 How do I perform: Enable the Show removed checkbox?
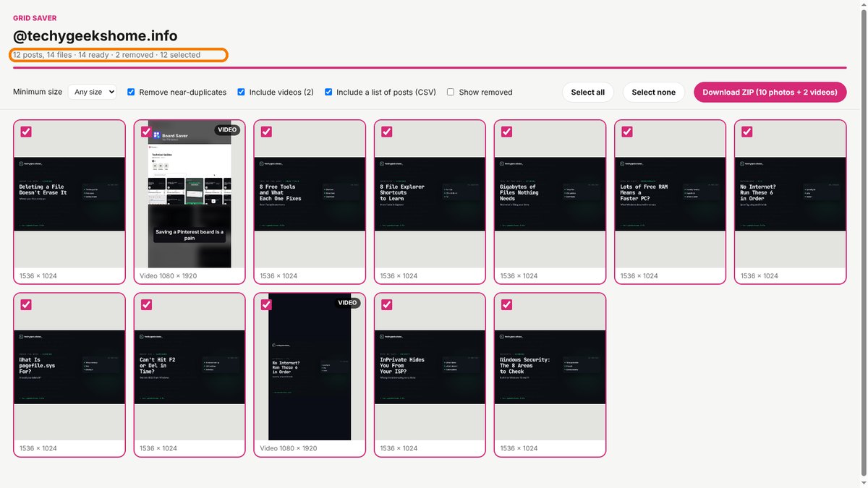[x=451, y=92]
